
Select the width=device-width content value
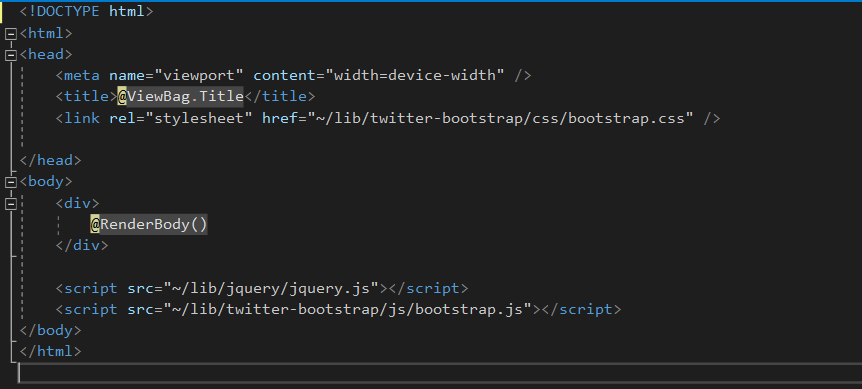[x=415, y=75]
